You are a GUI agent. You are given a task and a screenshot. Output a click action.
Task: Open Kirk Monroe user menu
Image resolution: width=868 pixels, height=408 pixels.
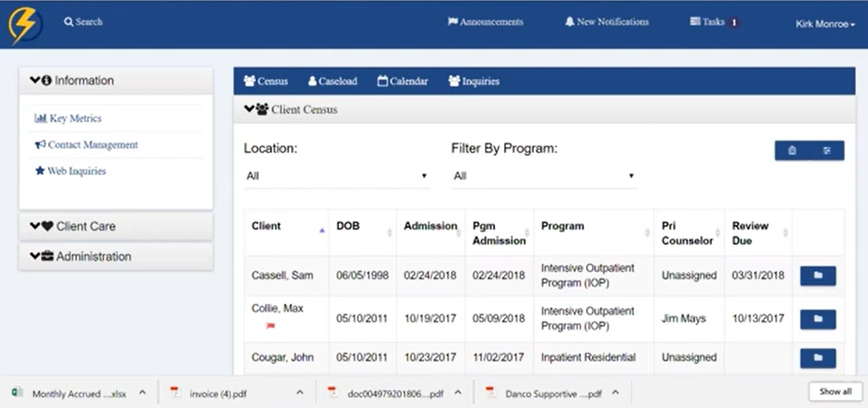(825, 24)
